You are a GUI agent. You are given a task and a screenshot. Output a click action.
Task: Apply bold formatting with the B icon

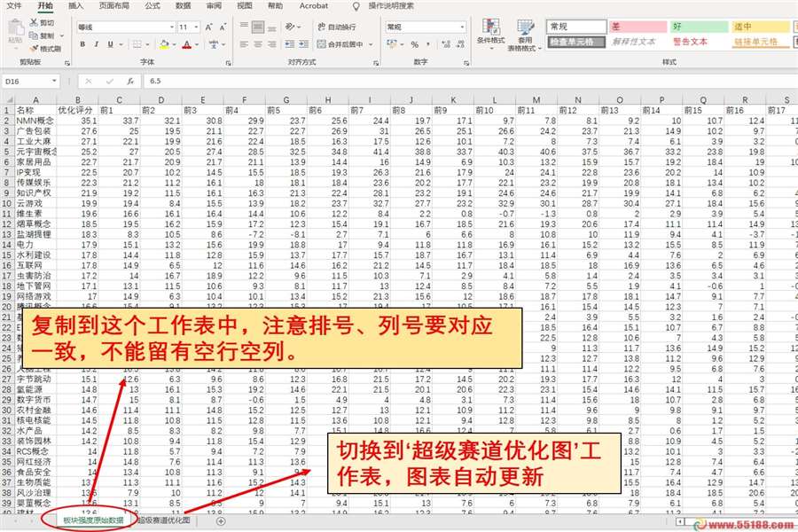click(x=82, y=43)
